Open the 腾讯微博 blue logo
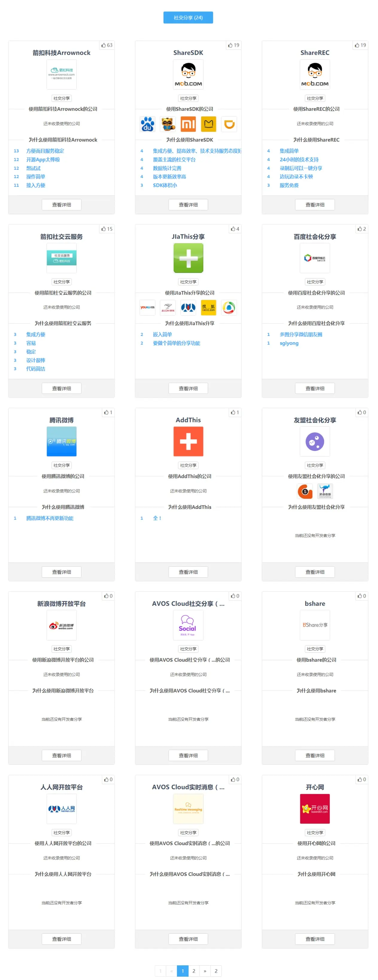 (62, 441)
